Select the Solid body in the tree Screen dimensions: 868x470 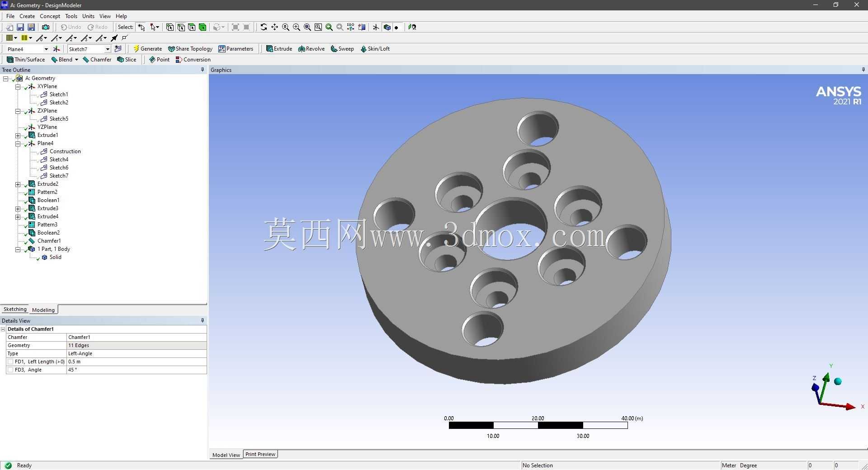click(55, 257)
